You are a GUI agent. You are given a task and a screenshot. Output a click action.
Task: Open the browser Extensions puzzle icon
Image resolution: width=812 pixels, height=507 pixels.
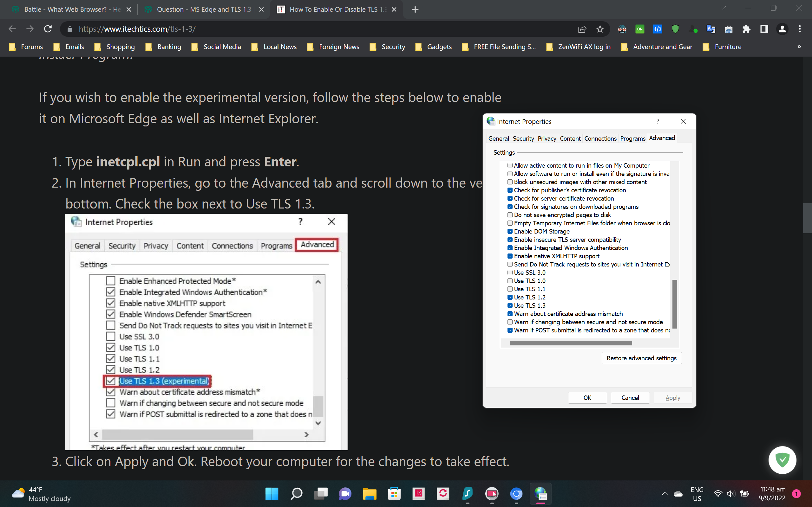pyautogui.click(x=746, y=29)
